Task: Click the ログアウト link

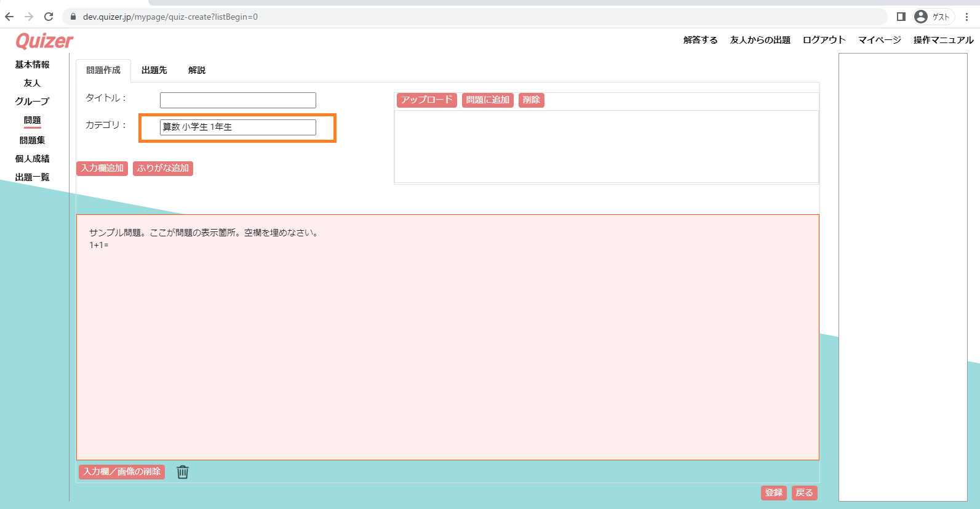Action: 824,40
